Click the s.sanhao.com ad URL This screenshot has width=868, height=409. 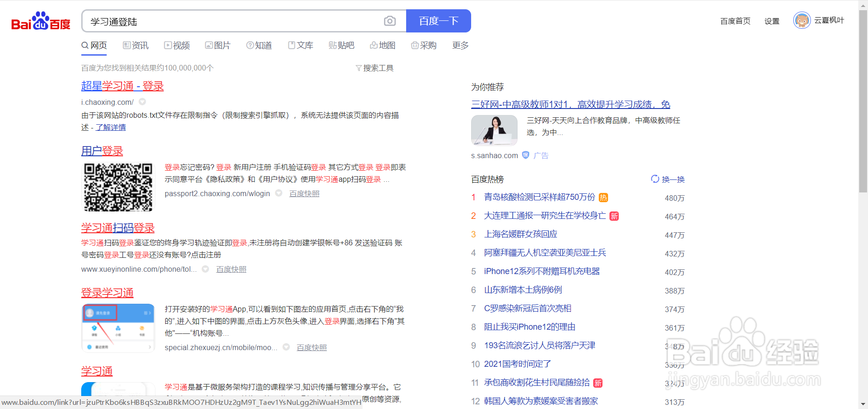tap(494, 156)
